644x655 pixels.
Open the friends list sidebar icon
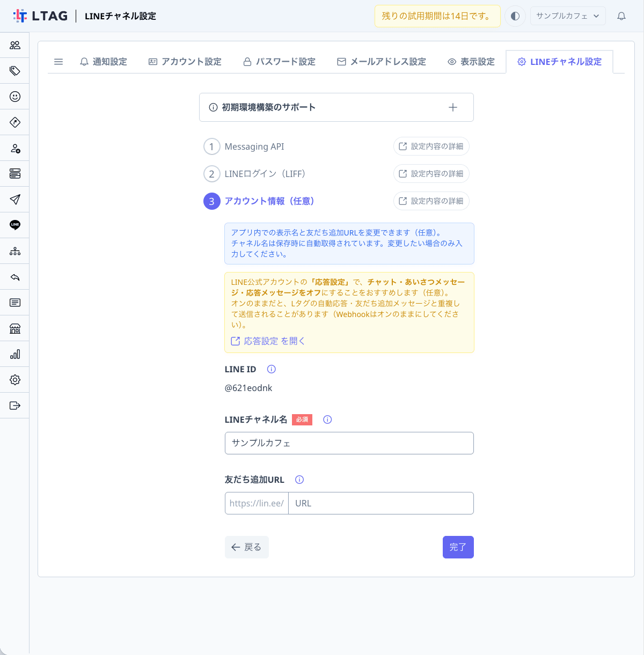pyautogui.click(x=15, y=45)
